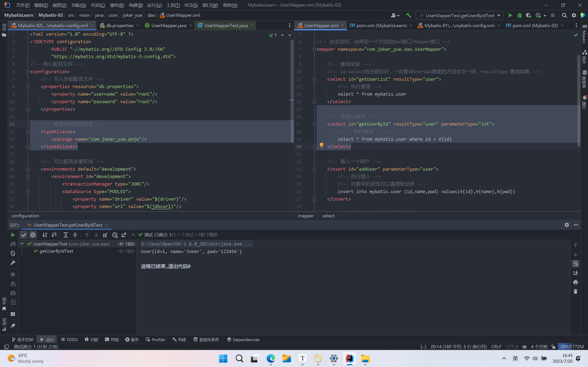Click the Debug bug icon in top toolbar
This screenshot has height=367, width=588.
pyautogui.click(x=519, y=15)
